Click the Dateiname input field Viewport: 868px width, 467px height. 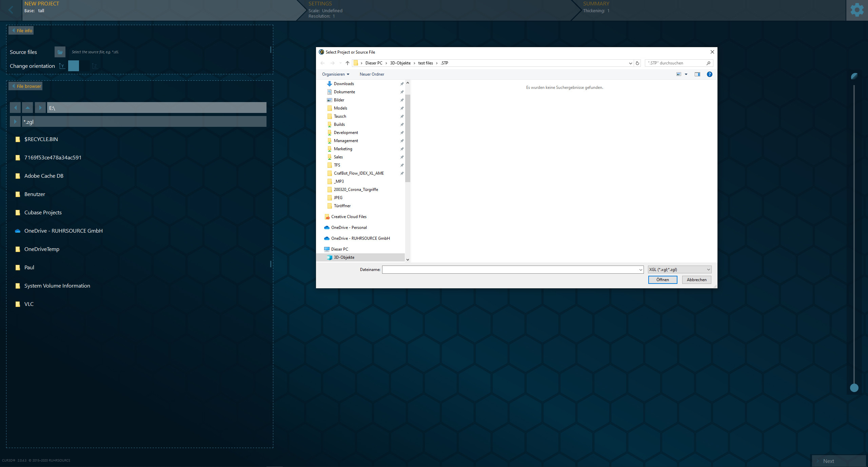(510, 270)
